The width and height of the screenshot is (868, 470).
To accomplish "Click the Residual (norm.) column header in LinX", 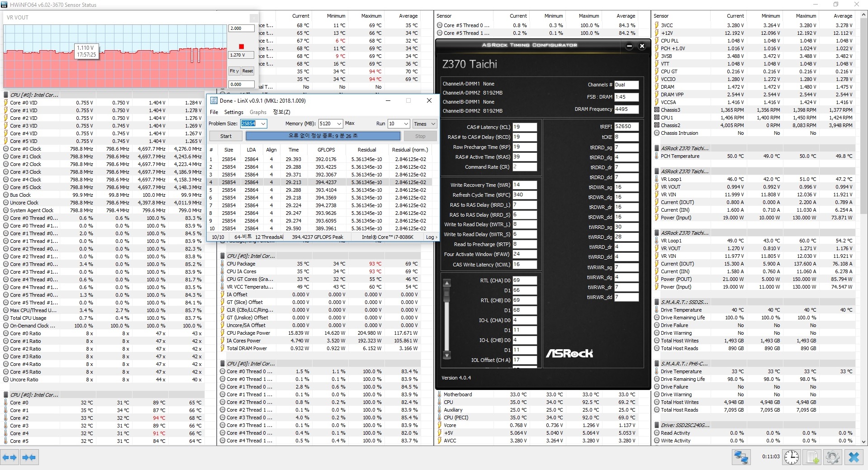I will coord(410,150).
